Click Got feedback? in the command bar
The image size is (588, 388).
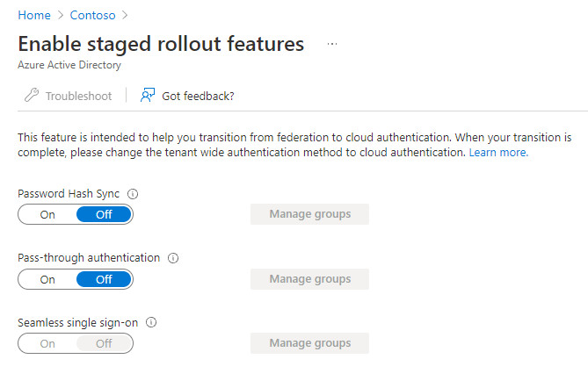[x=198, y=96]
